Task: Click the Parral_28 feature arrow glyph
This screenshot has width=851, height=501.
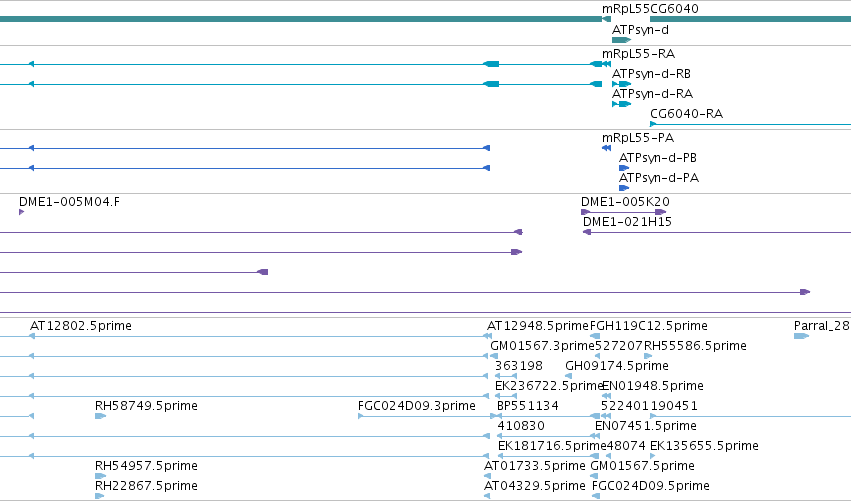Action: (802, 336)
